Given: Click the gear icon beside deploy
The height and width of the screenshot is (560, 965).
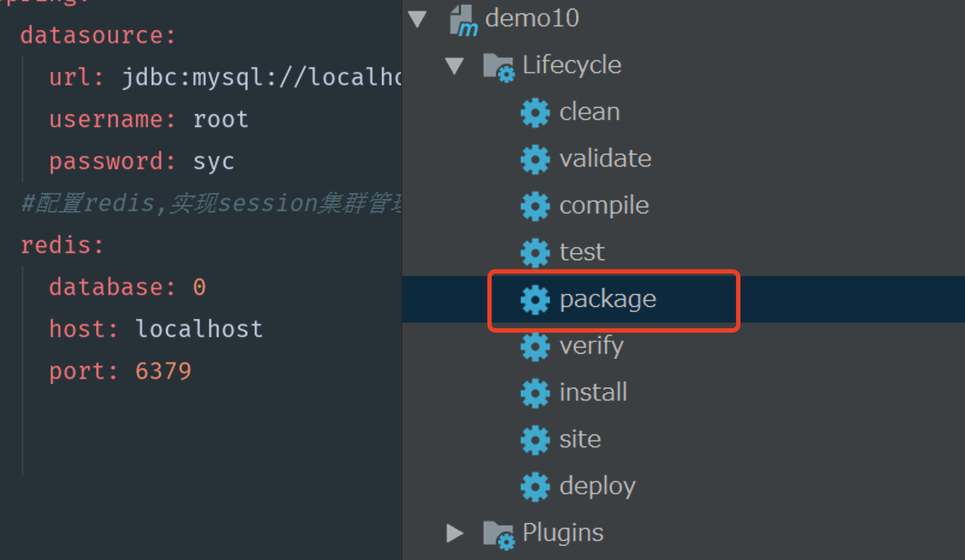Looking at the screenshot, I should pos(534,487).
